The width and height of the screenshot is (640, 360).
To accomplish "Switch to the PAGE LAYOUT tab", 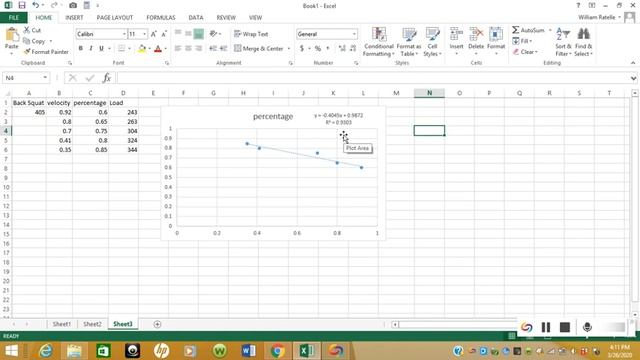I will (115, 18).
